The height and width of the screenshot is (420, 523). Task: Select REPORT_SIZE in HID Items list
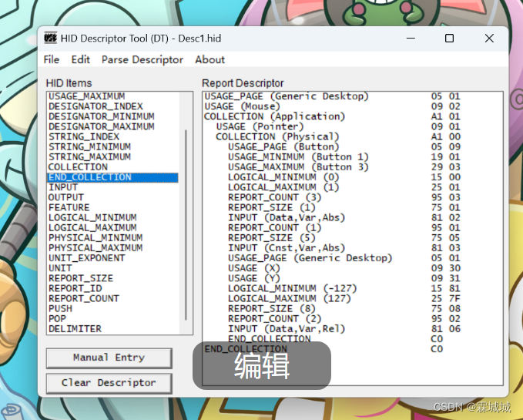point(112,278)
